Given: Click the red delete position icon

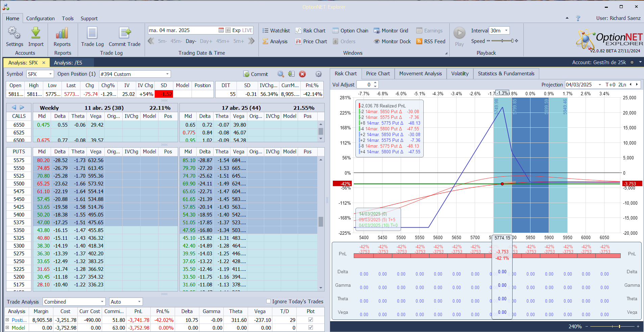Looking at the screenshot, I should pos(302,74).
